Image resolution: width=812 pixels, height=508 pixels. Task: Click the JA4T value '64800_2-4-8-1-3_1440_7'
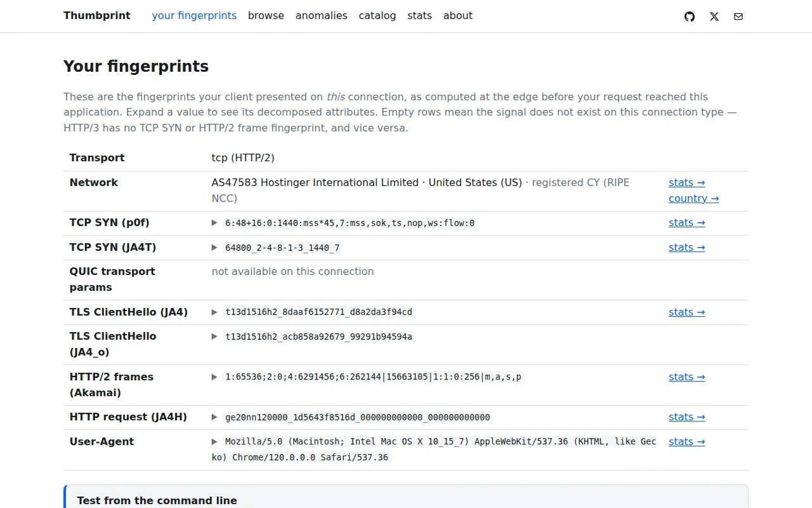[x=282, y=248]
